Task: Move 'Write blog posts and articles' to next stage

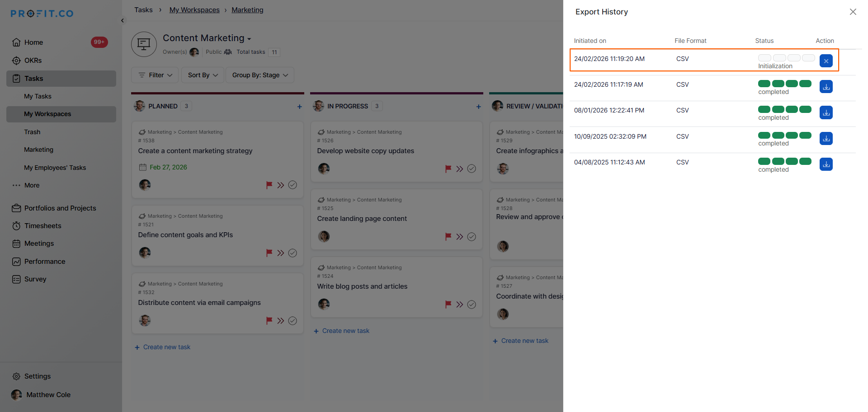Action: coord(460,304)
